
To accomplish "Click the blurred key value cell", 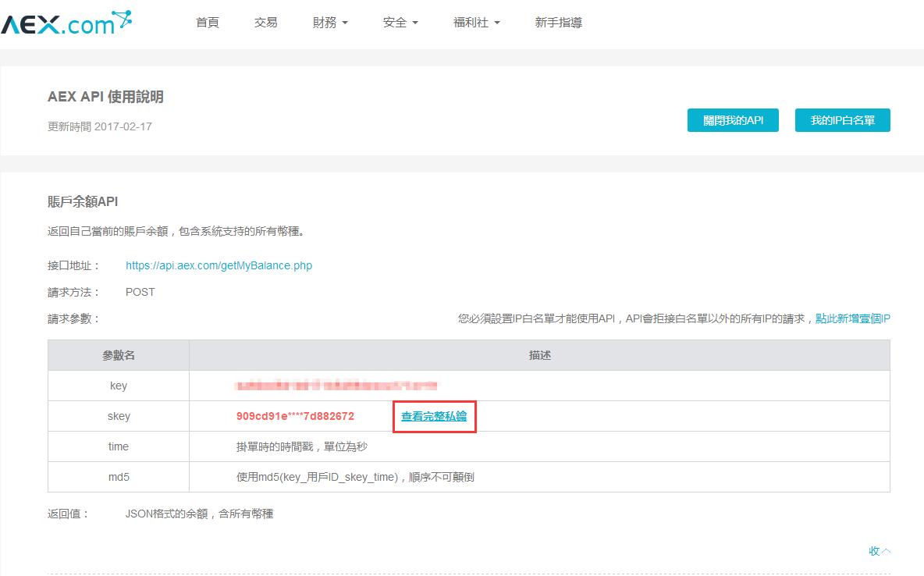I will (x=539, y=386).
